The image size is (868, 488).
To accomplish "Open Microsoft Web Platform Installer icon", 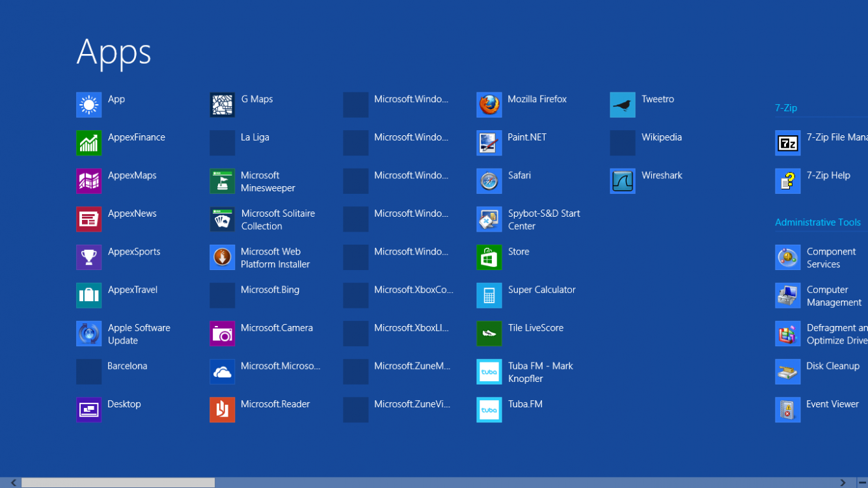I will 222,258.
